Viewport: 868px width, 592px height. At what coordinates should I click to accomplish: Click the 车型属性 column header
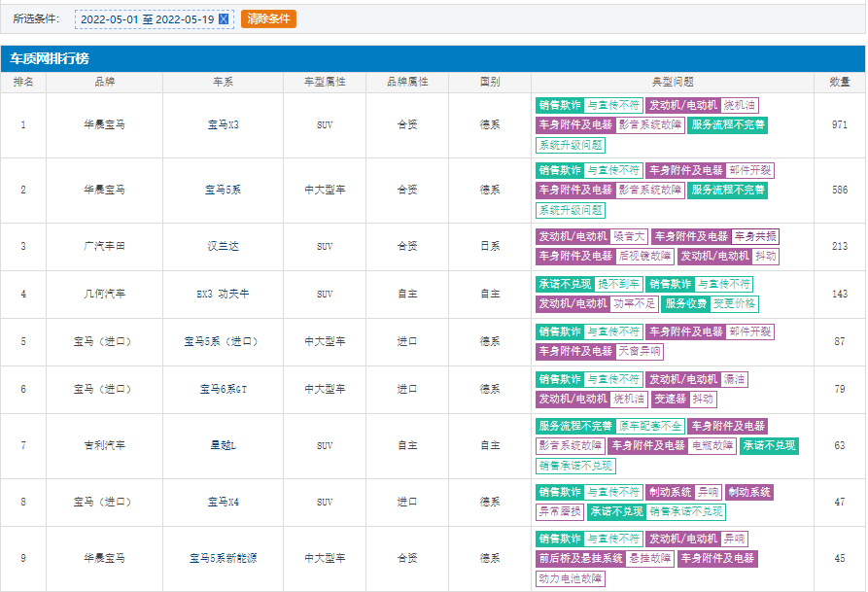pos(325,82)
